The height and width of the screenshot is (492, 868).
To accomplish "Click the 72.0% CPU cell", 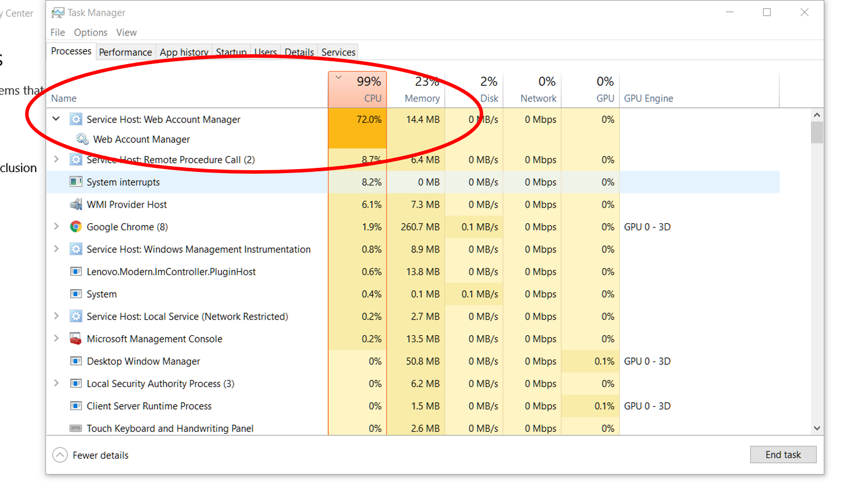I will click(x=357, y=119).
